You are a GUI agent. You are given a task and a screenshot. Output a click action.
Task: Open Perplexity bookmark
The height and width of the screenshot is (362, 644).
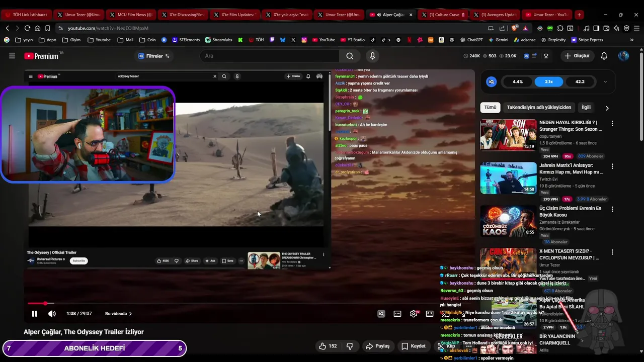[553, 40]
